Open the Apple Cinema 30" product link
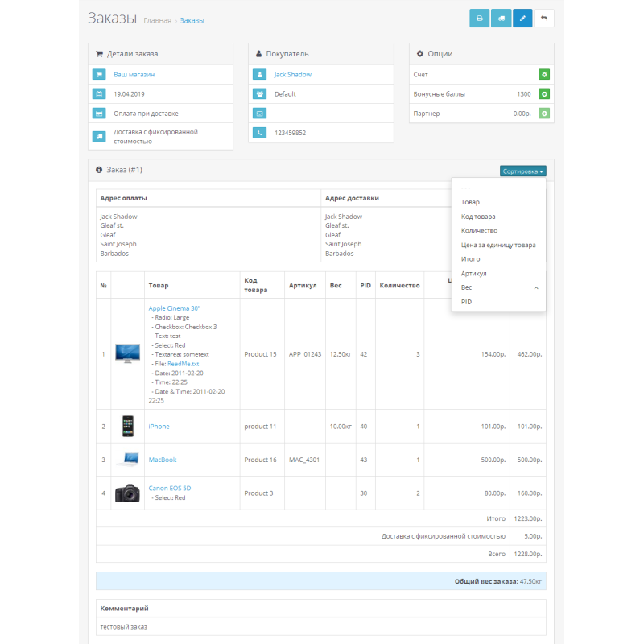This screenshot has height=644, width=644. click(175, 308)
